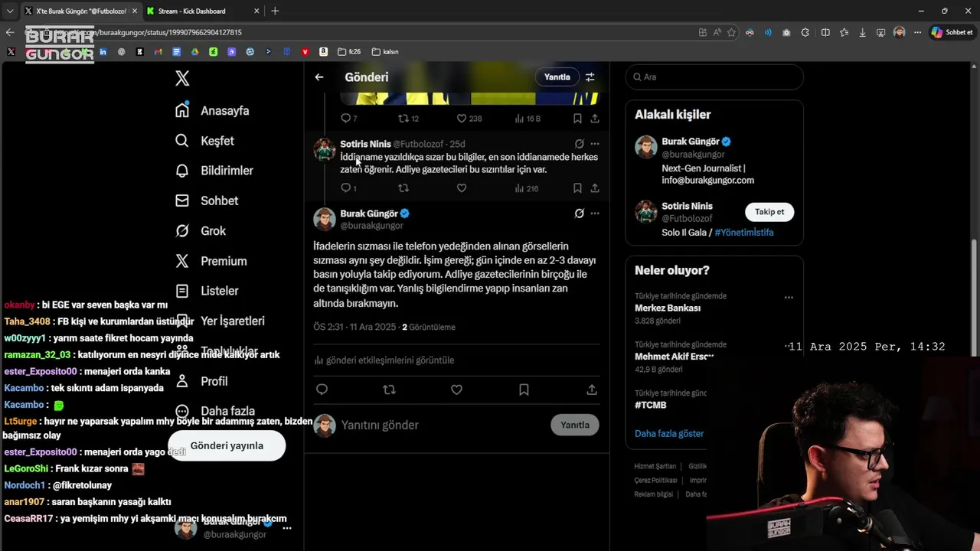Open Bildirimler notifications

[214, 171]
